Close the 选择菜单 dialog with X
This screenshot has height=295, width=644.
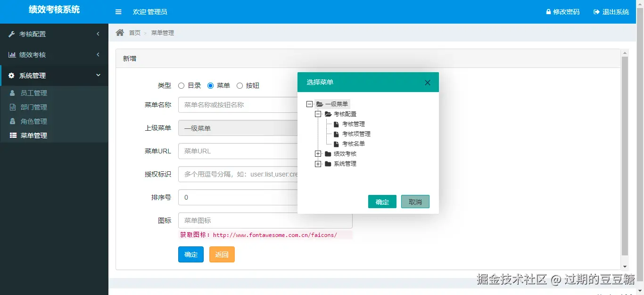tap(428, 83)
